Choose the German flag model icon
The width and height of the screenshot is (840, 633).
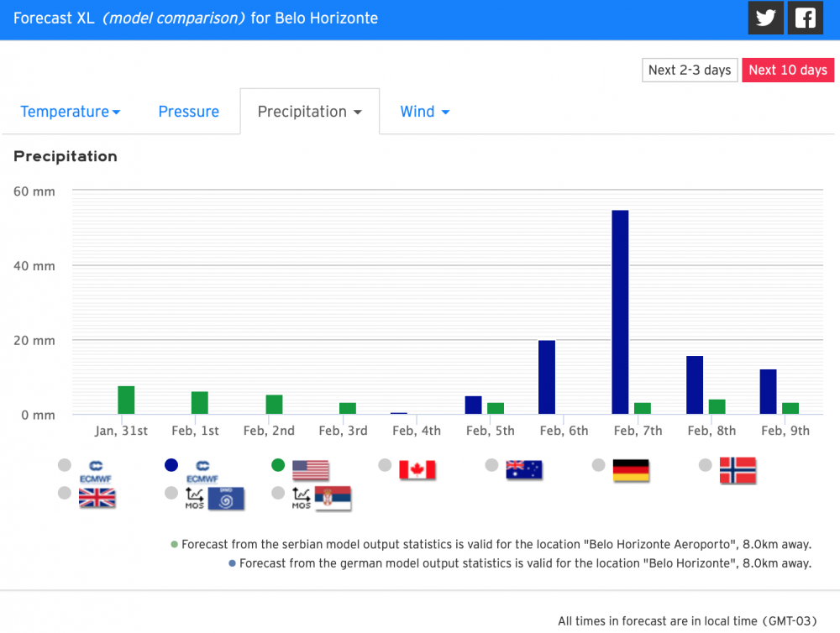click(x=631, y=469)
